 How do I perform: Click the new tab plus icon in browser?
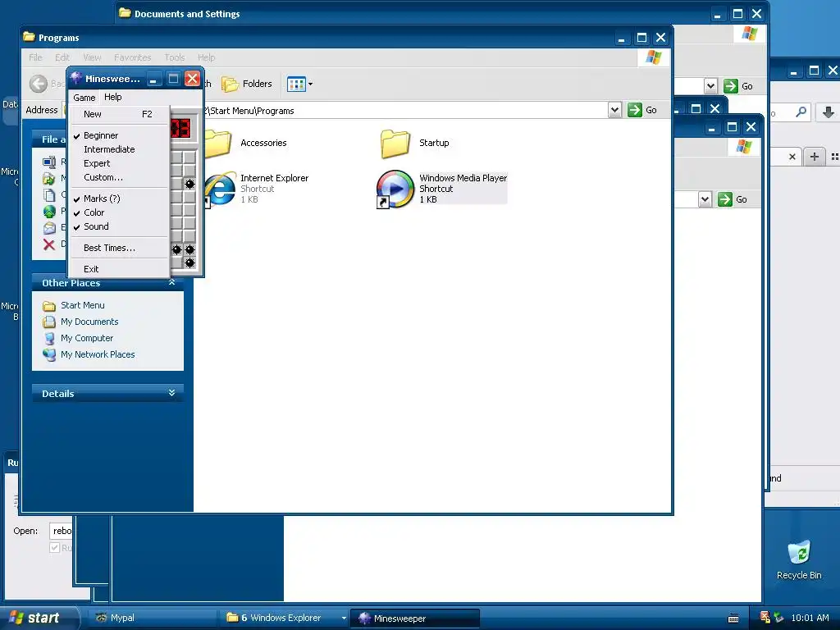815,157
